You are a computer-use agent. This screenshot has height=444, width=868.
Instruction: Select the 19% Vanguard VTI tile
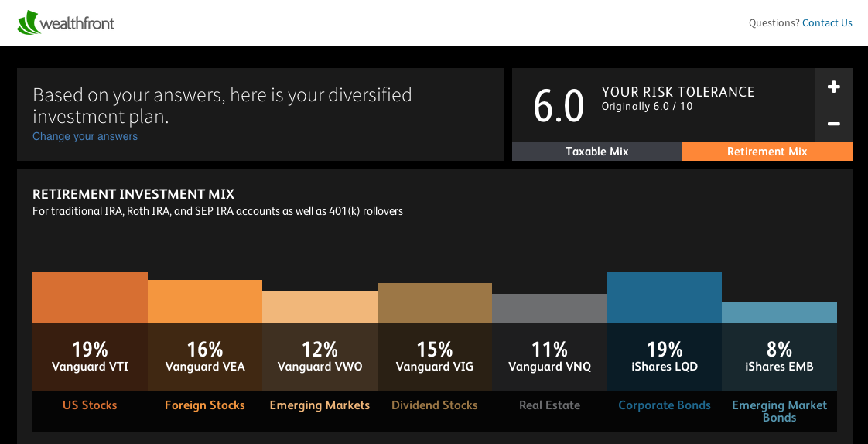pos(91,357)
